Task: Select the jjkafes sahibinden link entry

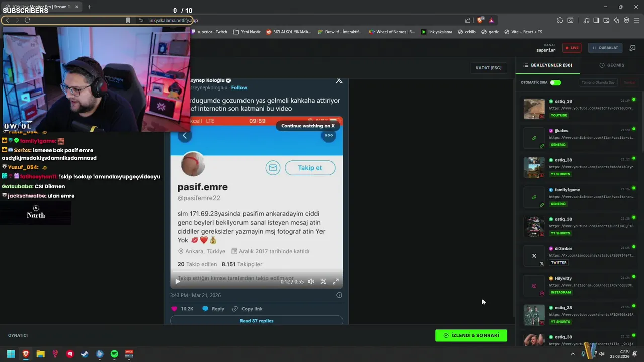Action: (x=580, y=138)
